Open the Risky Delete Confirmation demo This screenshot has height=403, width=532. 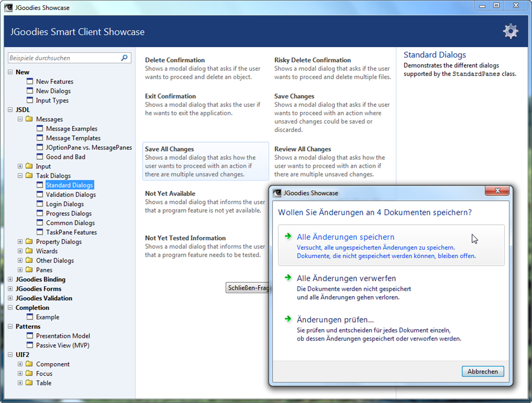(x=333, y=69)
